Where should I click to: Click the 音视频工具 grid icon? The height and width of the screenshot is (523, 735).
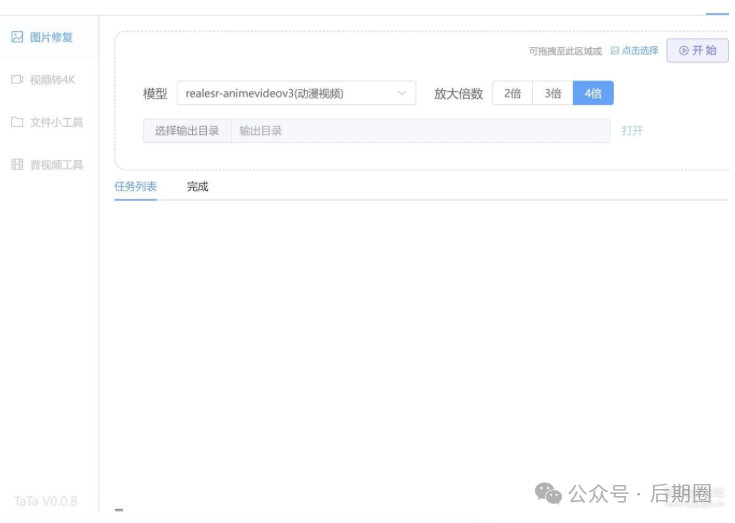(17, 164)
